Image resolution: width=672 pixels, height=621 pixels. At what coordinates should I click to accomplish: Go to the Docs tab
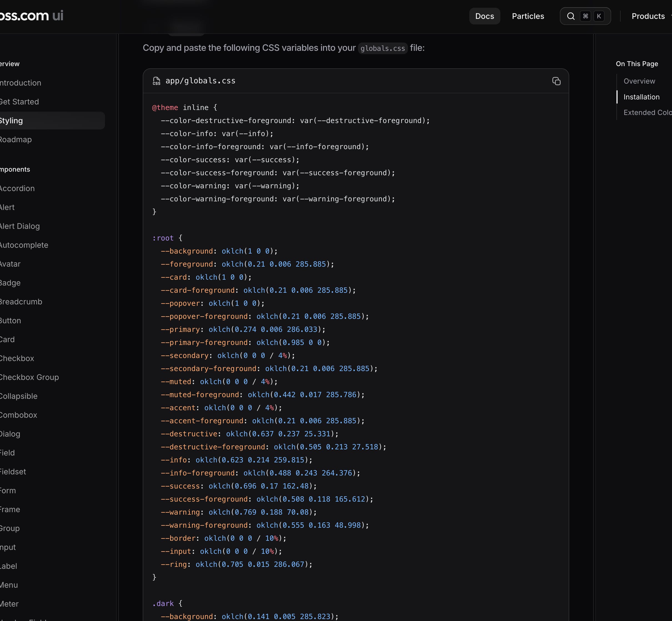click(x=485, y=16)
